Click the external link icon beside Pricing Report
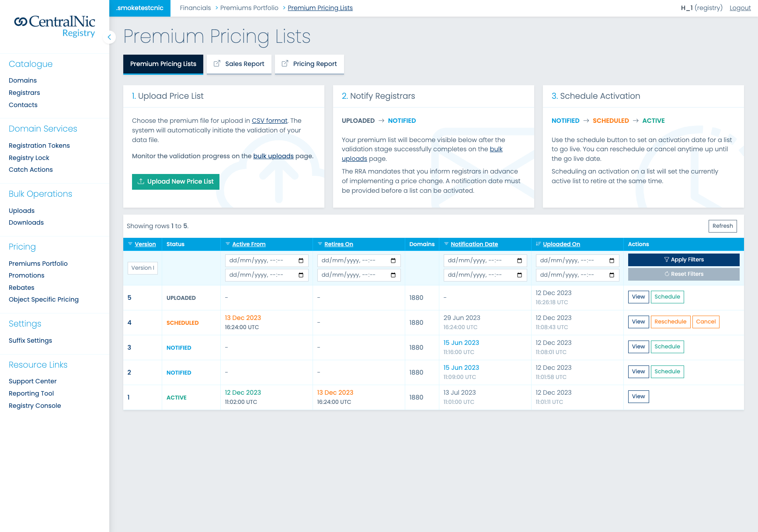 pyautogui.click(x=285, y=64)
